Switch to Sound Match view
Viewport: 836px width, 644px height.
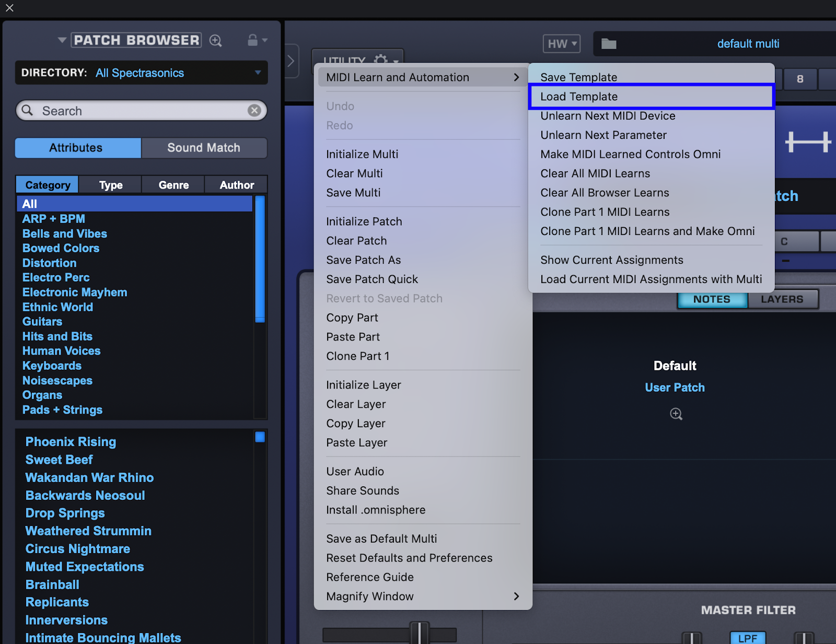204,148
